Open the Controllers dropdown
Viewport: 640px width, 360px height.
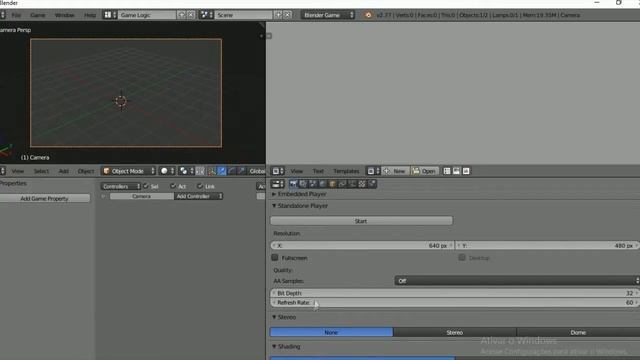tap(120, 186)
